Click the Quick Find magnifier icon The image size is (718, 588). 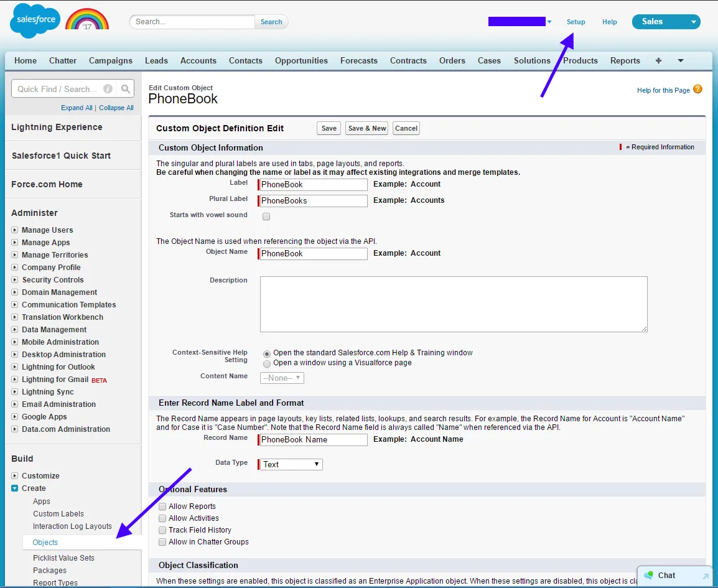tap(126, 89)
